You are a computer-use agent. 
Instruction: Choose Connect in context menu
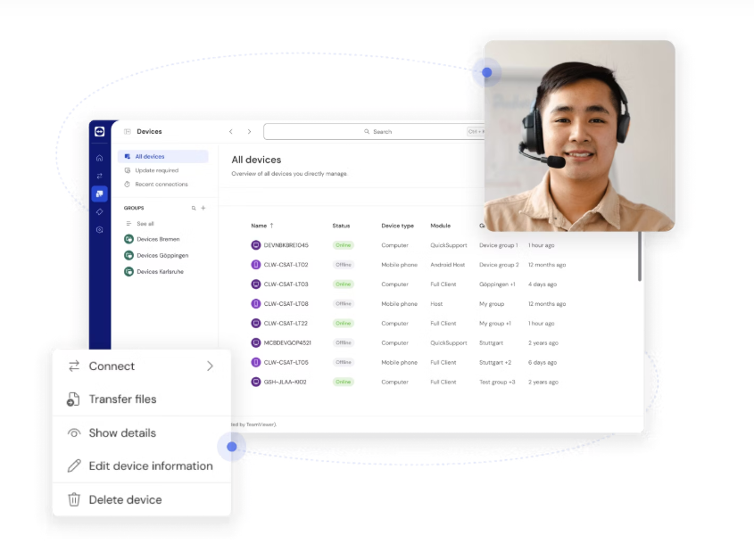pos(142,366)
